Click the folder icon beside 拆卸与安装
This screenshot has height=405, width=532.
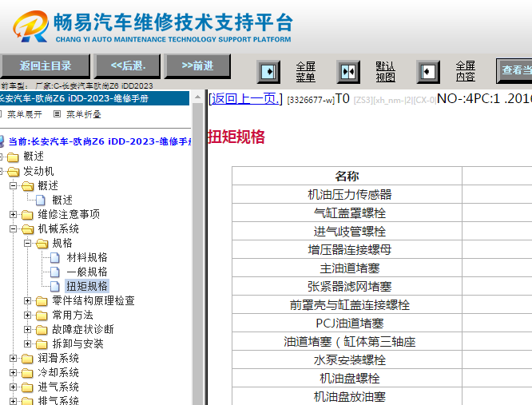click(42, 344)
